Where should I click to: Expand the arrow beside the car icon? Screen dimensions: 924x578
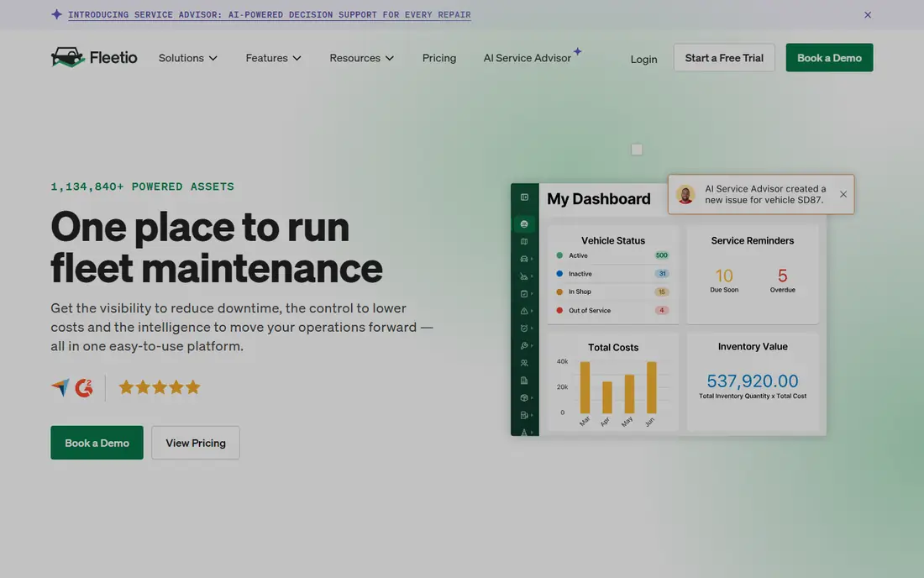(532, 259)
